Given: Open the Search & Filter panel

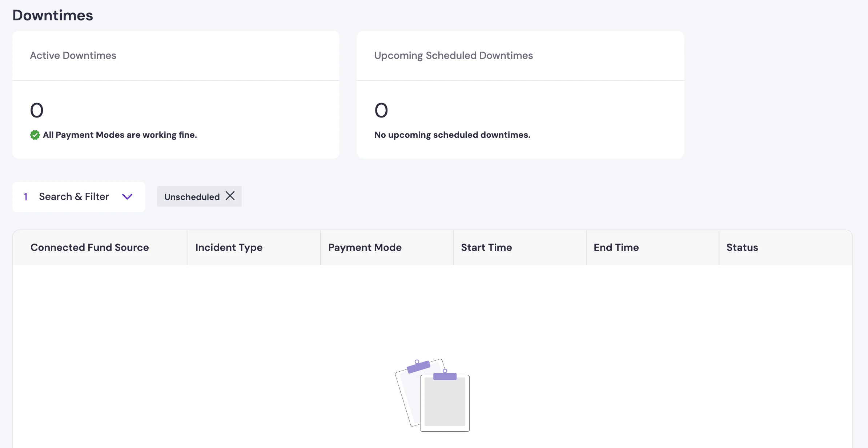Looking at the screenshot, I should 74,197.
